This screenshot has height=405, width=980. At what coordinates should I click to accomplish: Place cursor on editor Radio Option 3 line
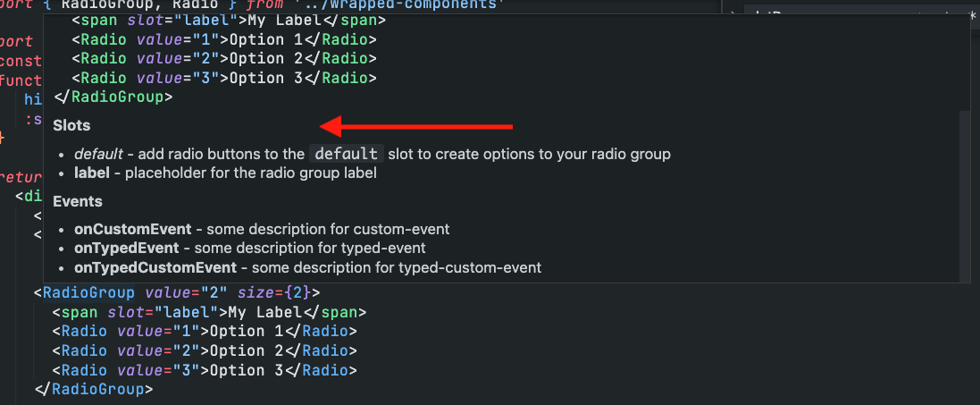point(205,370)
